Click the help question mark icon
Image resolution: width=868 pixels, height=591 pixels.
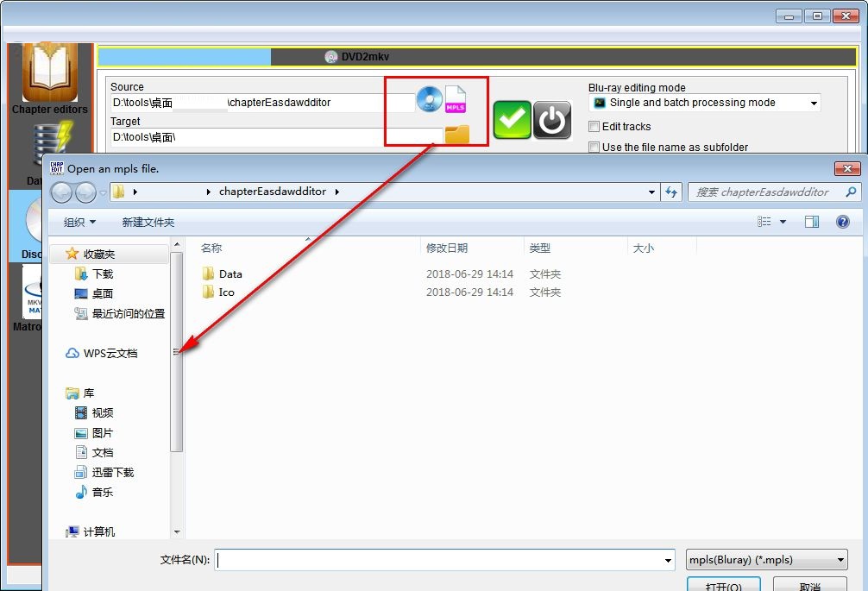pos(843,222)
